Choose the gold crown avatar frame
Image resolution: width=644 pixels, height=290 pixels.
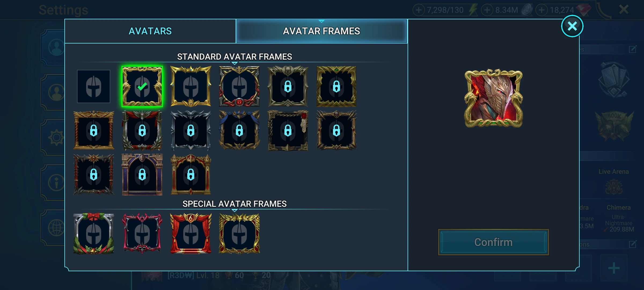click(191, 86)
